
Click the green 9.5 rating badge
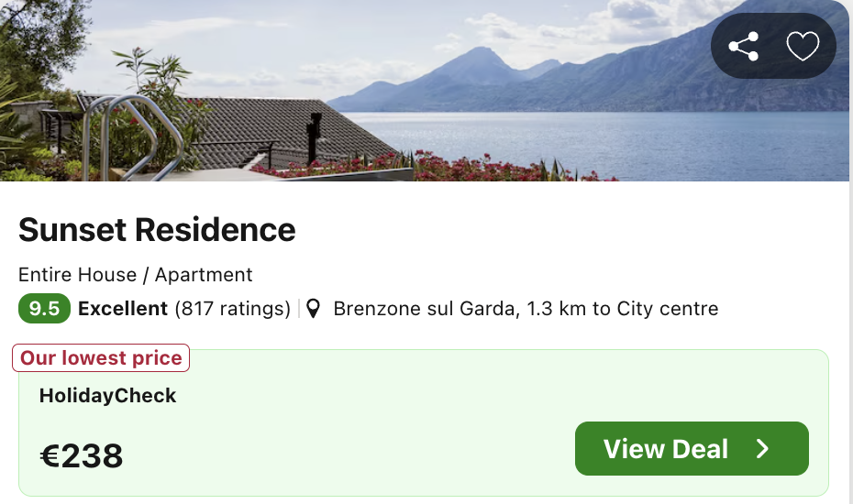tap(44, 308)
